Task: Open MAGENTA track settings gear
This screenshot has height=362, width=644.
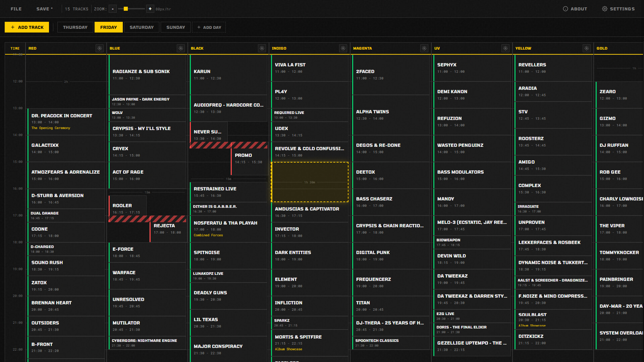Action: [424, 48]
